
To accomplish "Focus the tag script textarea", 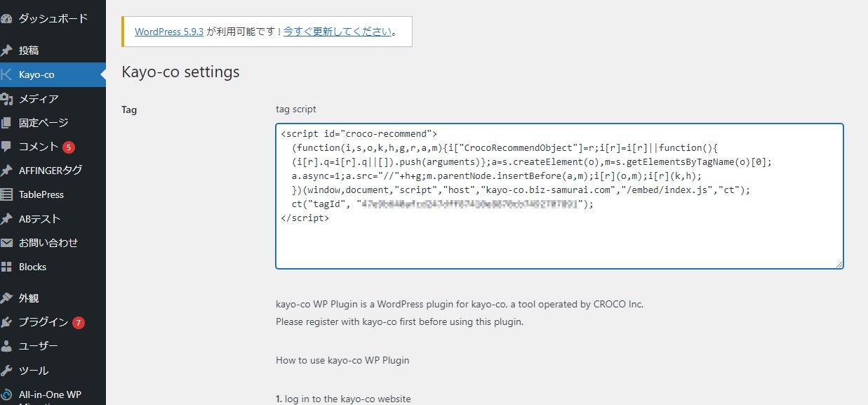I will 559,197.
